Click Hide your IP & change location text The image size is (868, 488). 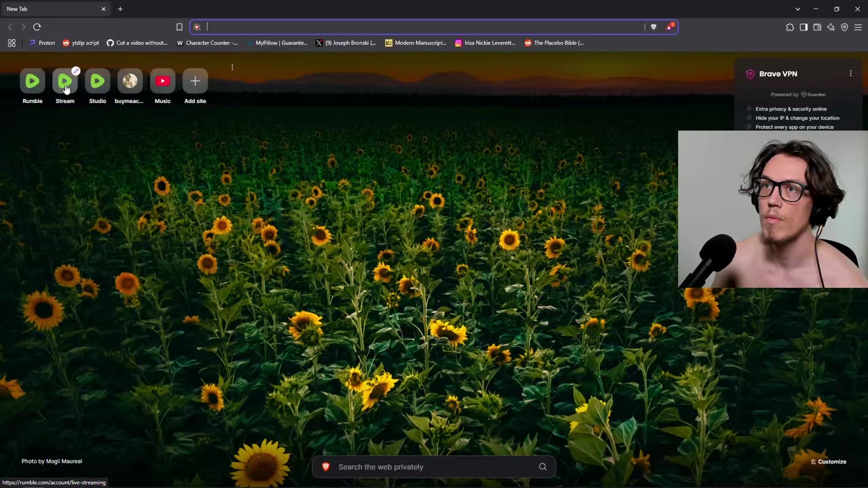point(797,118)
